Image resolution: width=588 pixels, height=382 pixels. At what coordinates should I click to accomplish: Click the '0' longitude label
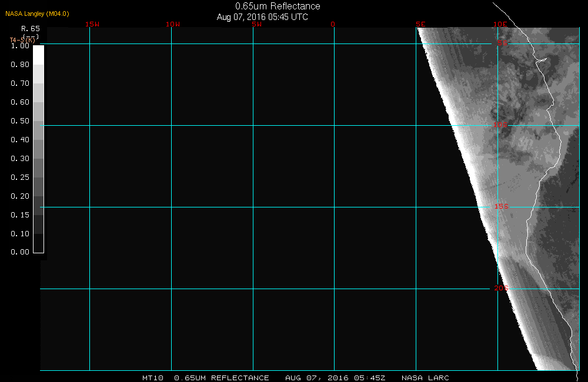tap(333, 24)
